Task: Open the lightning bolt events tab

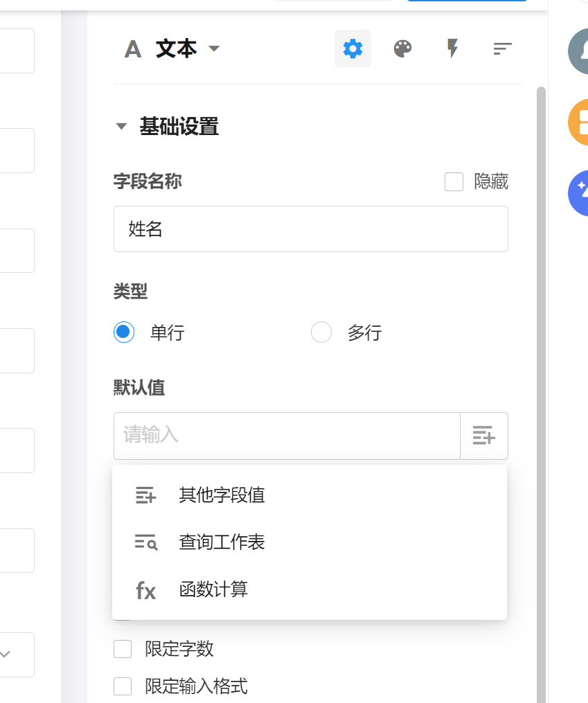Action: click(452, 48)
